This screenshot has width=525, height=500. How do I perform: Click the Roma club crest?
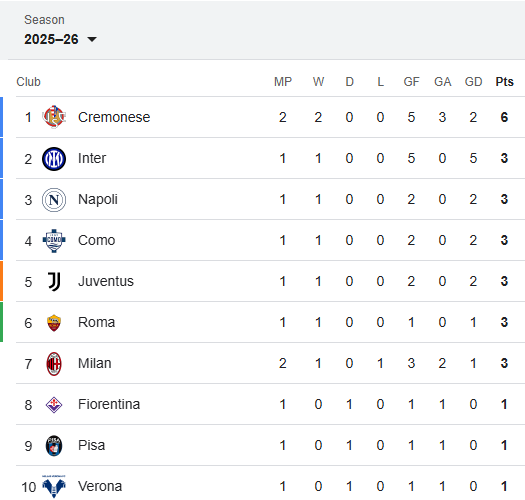tap(54, 323)
